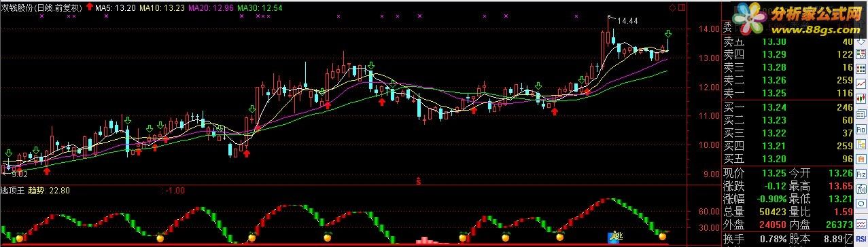This screenshot has width=868, height=247.
Task: Open the F10 company info sidebar icon
Action: (861, 130)
